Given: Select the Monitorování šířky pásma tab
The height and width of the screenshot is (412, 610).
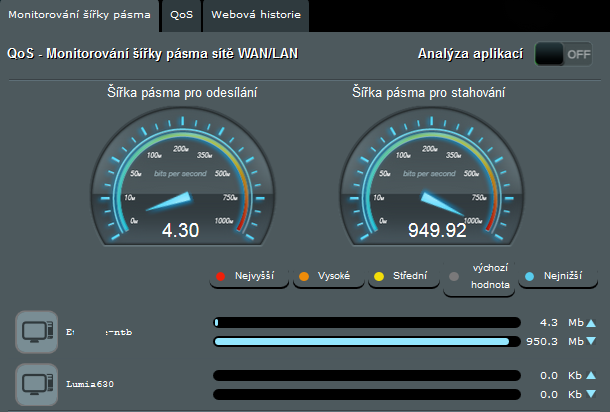Looking at the screenshot, I should pyautogui.click(x=80, y=16).
